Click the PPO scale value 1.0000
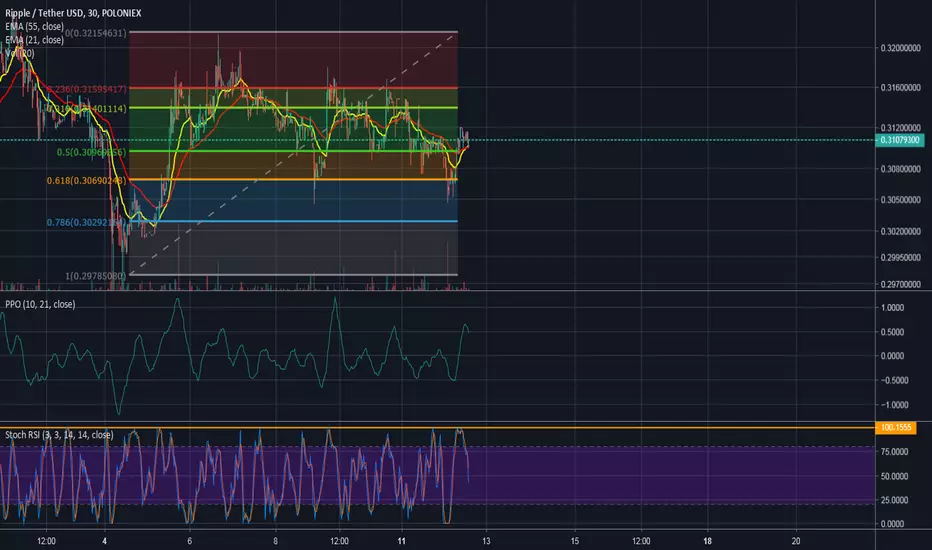 coord(893,308)
